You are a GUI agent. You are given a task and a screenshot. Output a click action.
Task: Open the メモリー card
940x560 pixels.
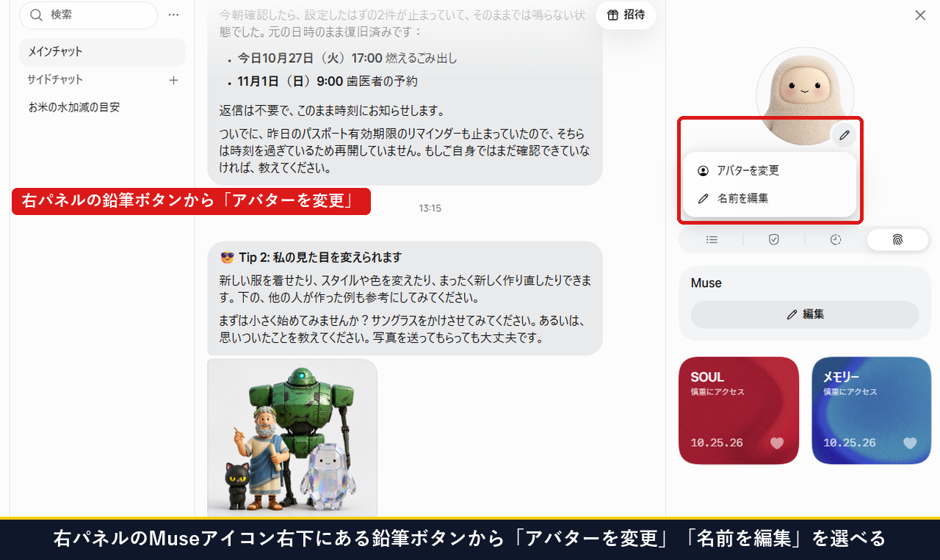[x=872, y=410]
